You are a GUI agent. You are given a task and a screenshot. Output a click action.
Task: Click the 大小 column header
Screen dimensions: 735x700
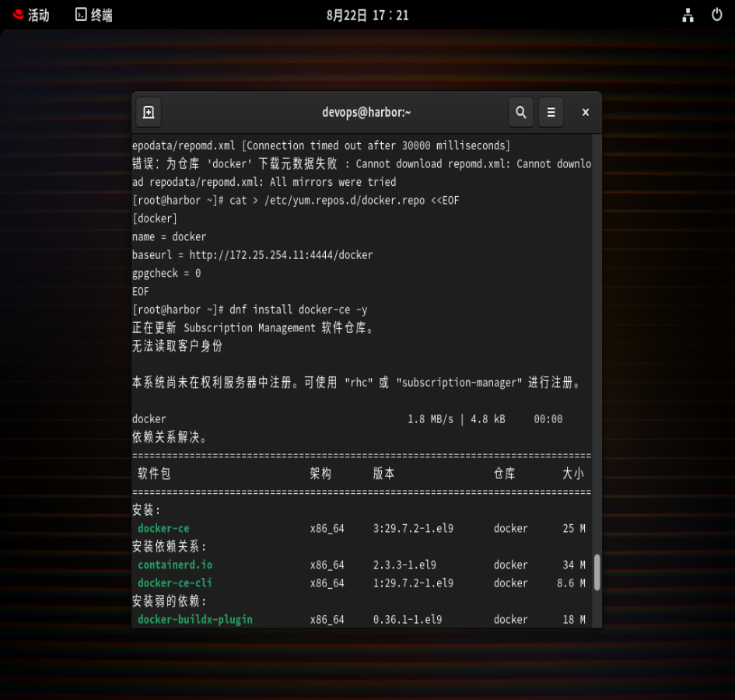[573, 474]
